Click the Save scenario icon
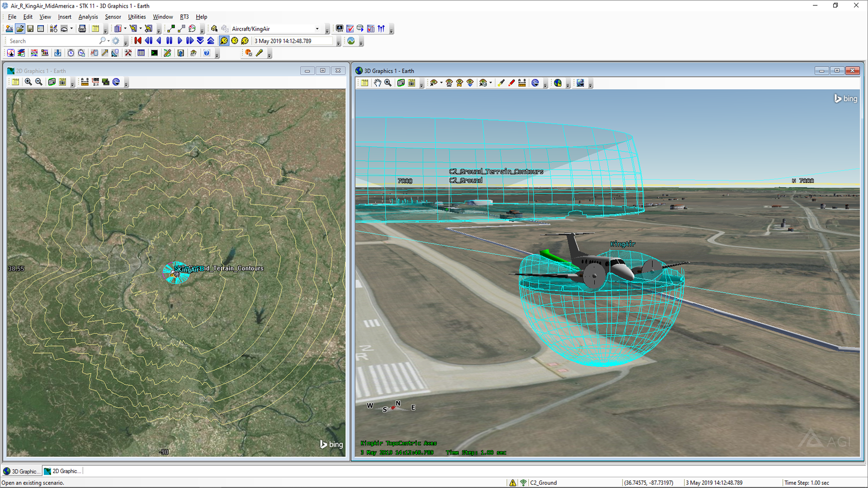Image resolution: width=868 pixels, height=488 pixels. [30, 28]
